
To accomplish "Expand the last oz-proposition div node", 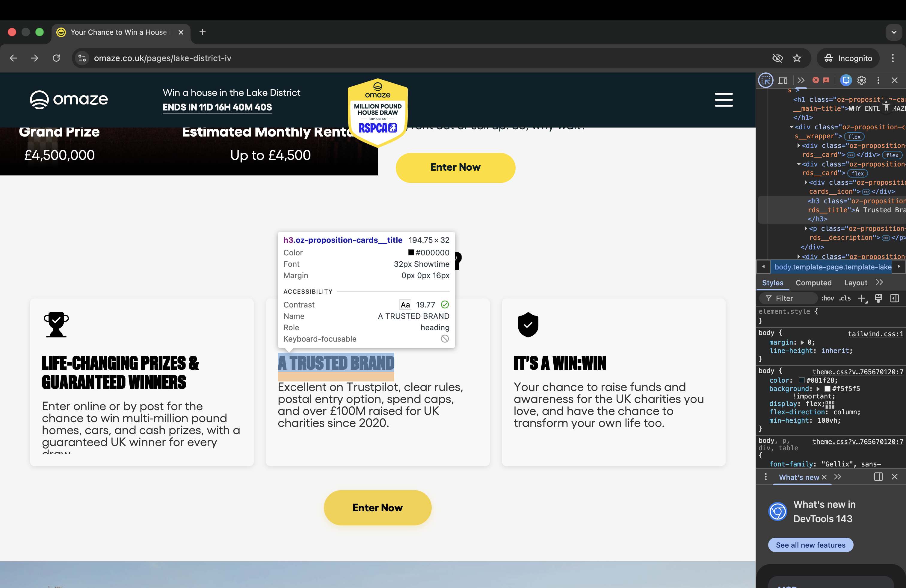I will click(798, 257).
